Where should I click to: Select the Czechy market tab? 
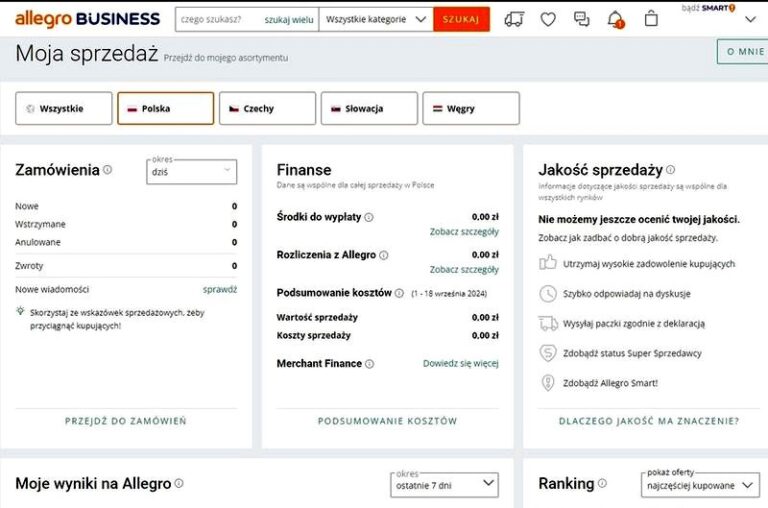pyautogui.click(x=267, y=108)
